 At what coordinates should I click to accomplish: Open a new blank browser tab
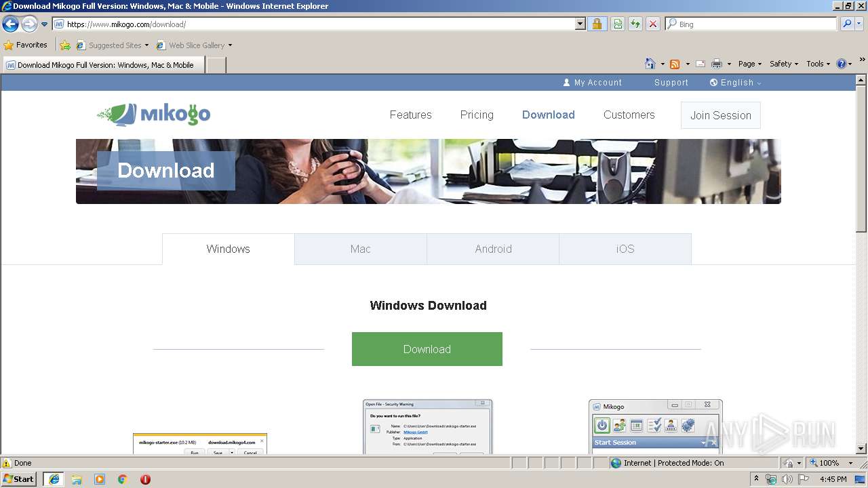(x=216, y=65)
